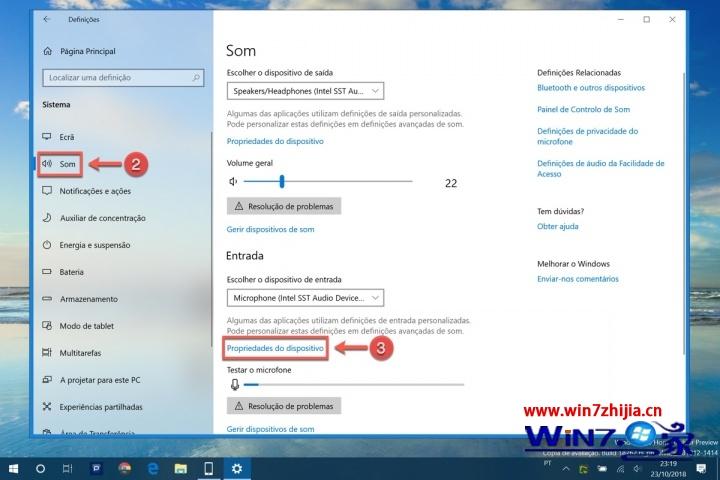Go to Bateria settings
The height and width of the screenshot is (480, 720).
click(72, 272)
